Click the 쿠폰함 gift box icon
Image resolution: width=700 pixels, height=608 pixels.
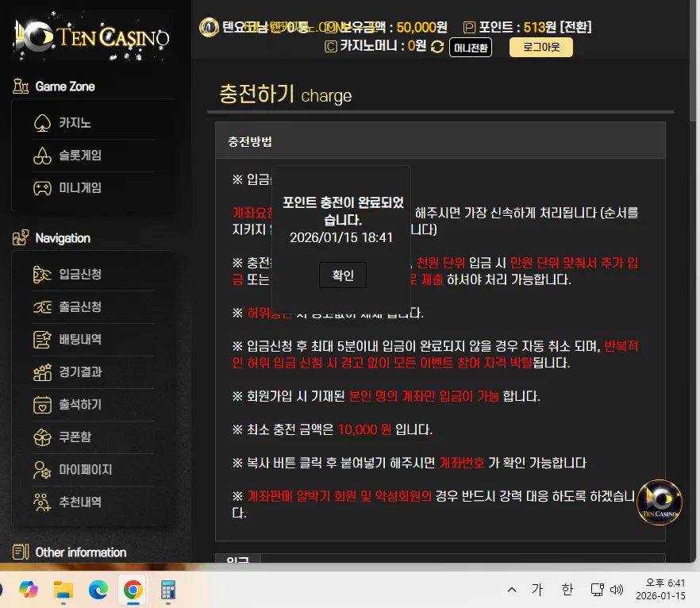pos(42,437)
